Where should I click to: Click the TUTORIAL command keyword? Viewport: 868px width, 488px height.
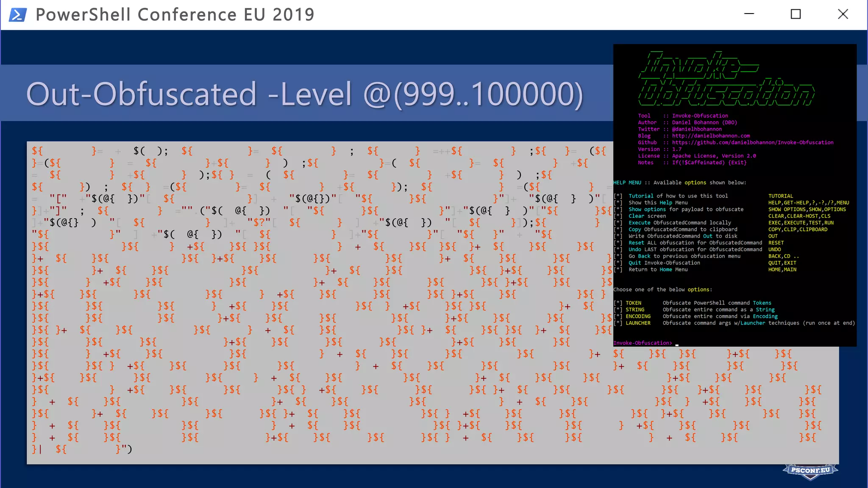[781, 196]
